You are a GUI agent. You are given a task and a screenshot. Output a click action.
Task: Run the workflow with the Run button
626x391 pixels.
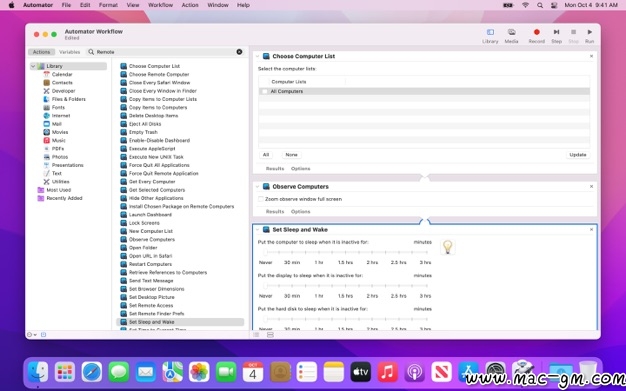point(589,36)
